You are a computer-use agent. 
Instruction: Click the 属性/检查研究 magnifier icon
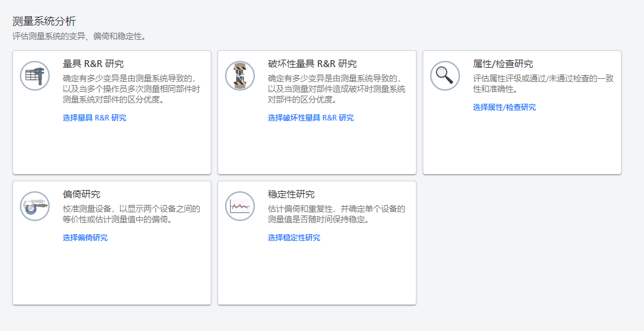pyautogui.click(x=445, y=76)
